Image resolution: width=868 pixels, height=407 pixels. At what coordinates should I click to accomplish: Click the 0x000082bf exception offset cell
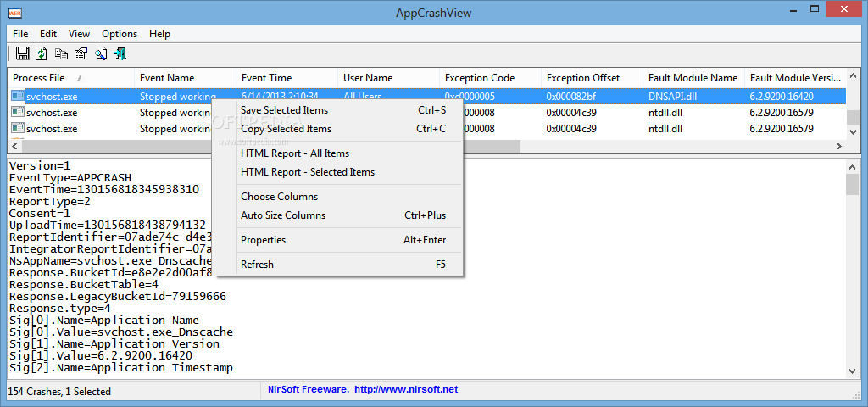tap(571, 97)
